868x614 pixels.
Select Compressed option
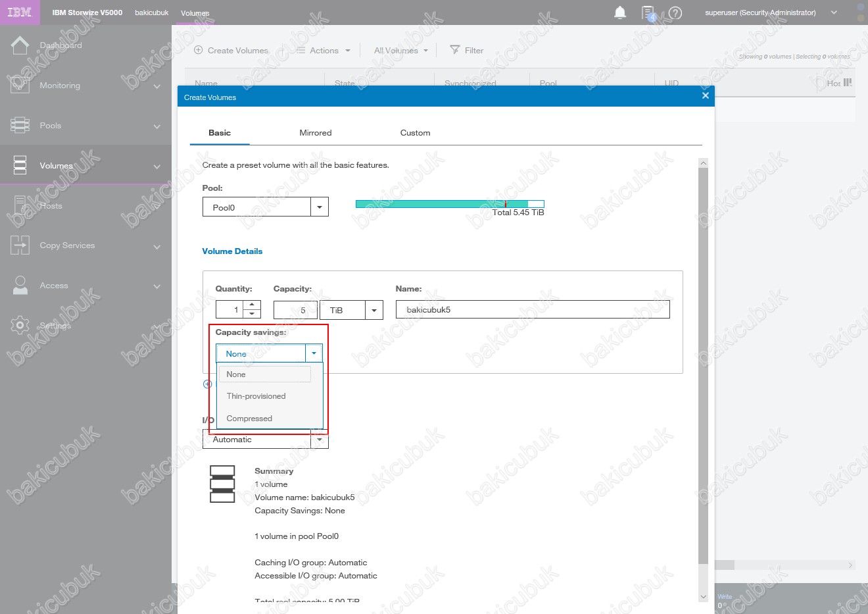(x=249, y=419)
